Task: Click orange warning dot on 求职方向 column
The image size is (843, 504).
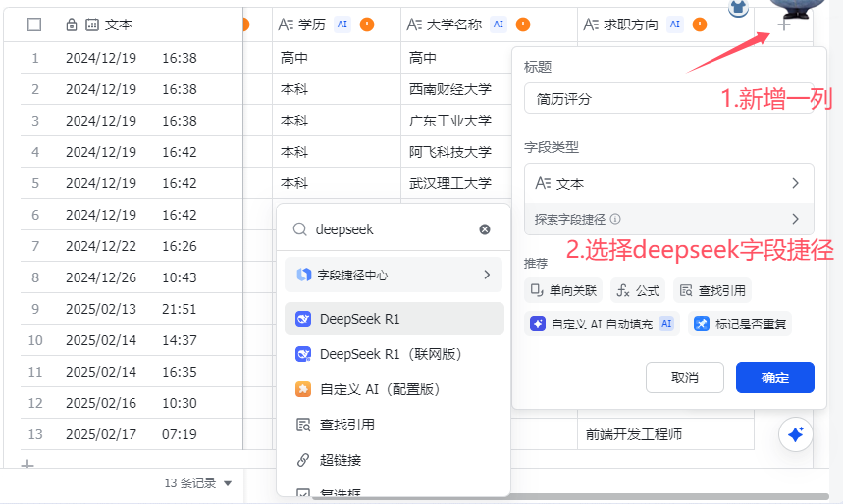Action: click(x=700, y=25)
